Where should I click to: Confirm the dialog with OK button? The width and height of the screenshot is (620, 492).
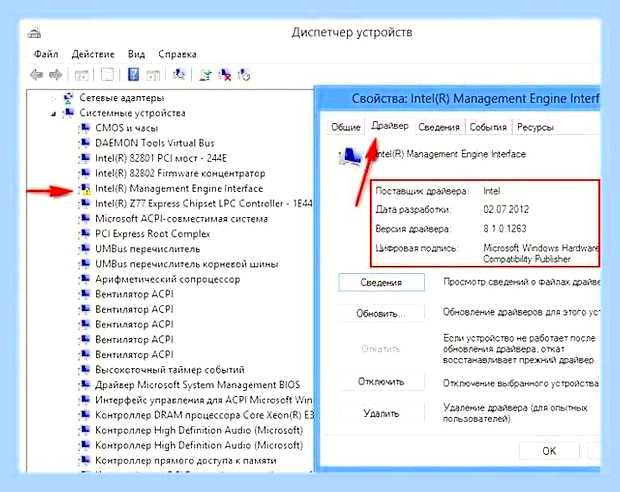pyautogui.click(x=549, y=451)
